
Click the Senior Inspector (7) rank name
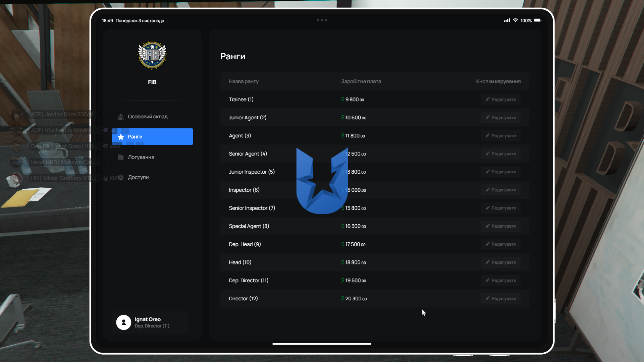tap(252, 208)
